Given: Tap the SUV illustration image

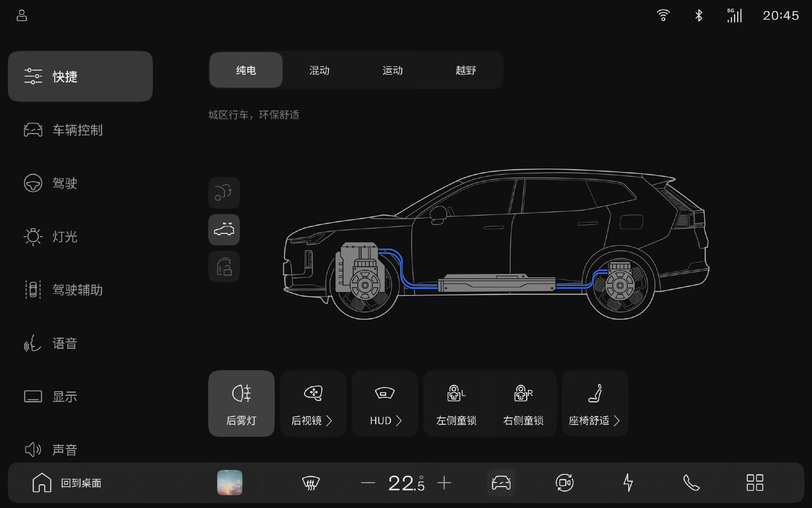Looking at the screenshot, I should click(496, 244).
